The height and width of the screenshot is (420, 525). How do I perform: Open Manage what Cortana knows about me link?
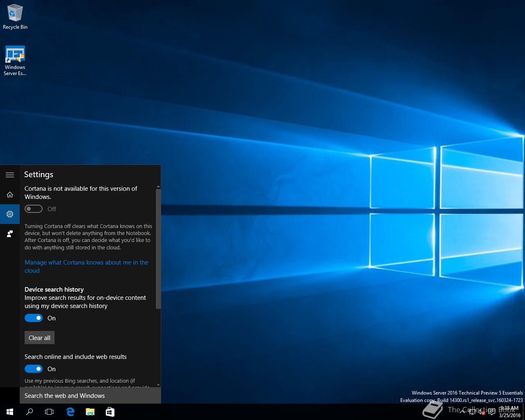coord(87,267)
